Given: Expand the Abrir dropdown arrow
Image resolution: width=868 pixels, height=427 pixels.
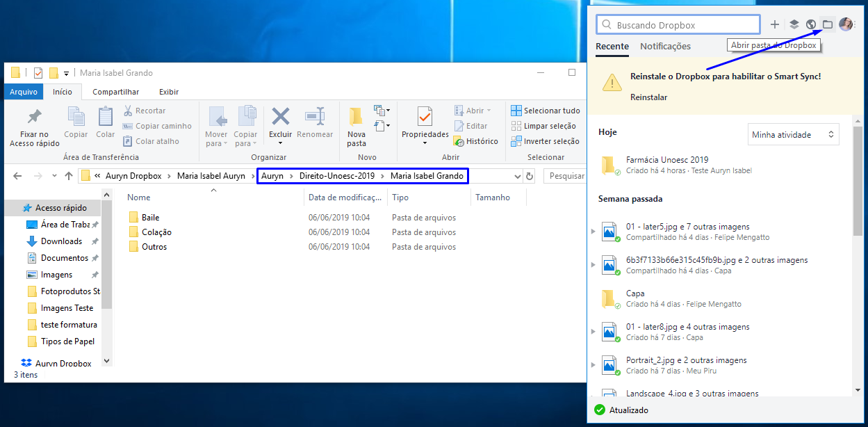Looking at the screenshot, I should click(489, 111).
